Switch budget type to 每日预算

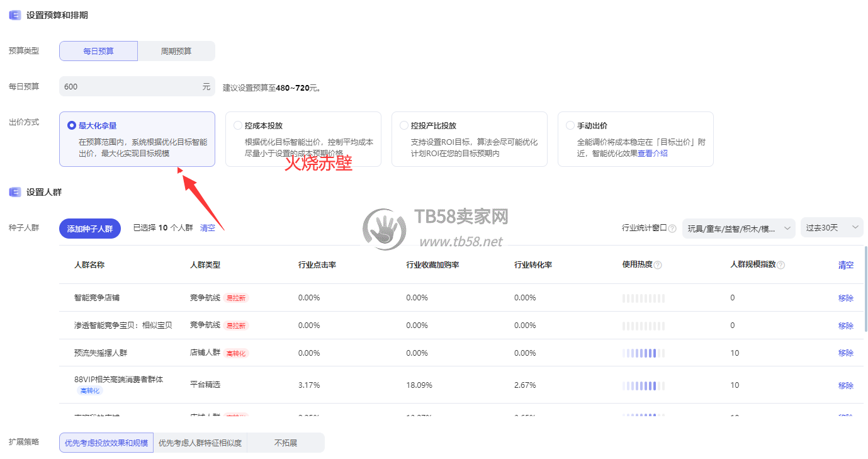click(x=98, y=51)
